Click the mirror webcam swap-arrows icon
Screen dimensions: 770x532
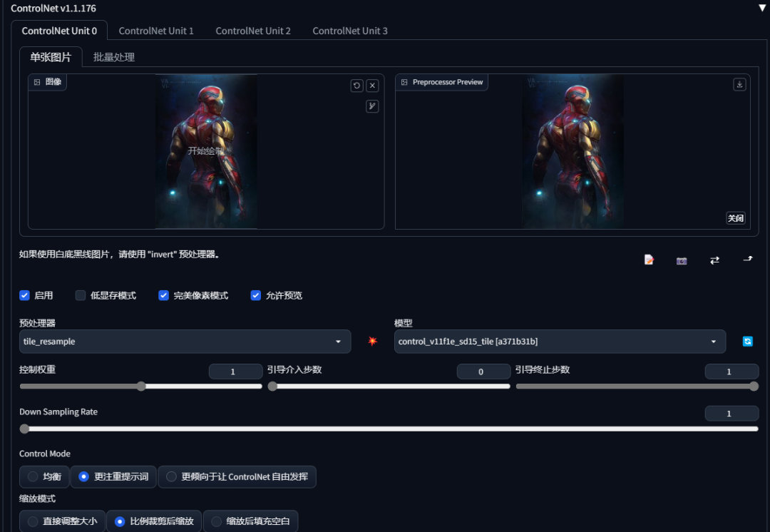tap(714, 260)
